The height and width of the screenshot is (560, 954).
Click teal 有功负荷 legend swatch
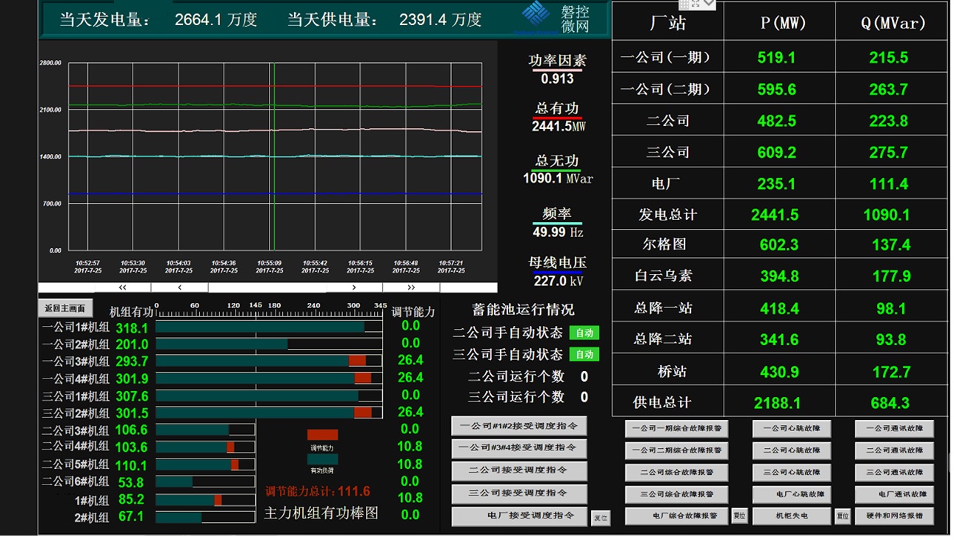coord(322,459)
